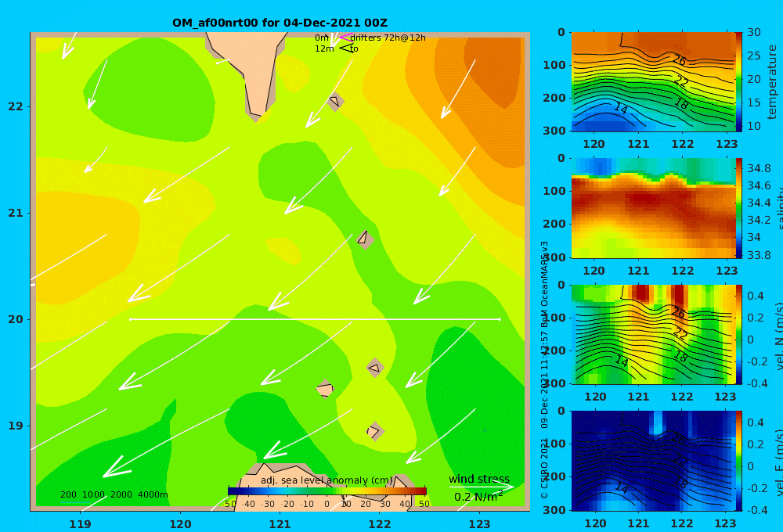Select the island marker near 19.3N 121.5E

(325, 389)
